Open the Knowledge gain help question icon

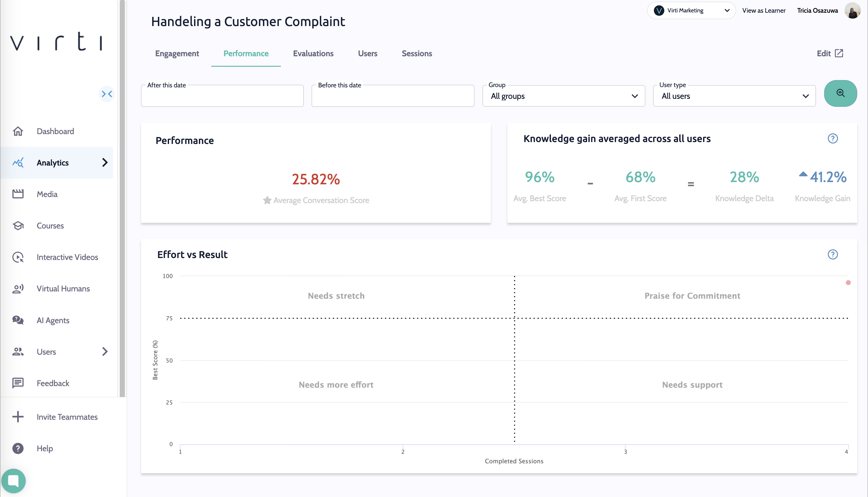click(x=832, y=138)
